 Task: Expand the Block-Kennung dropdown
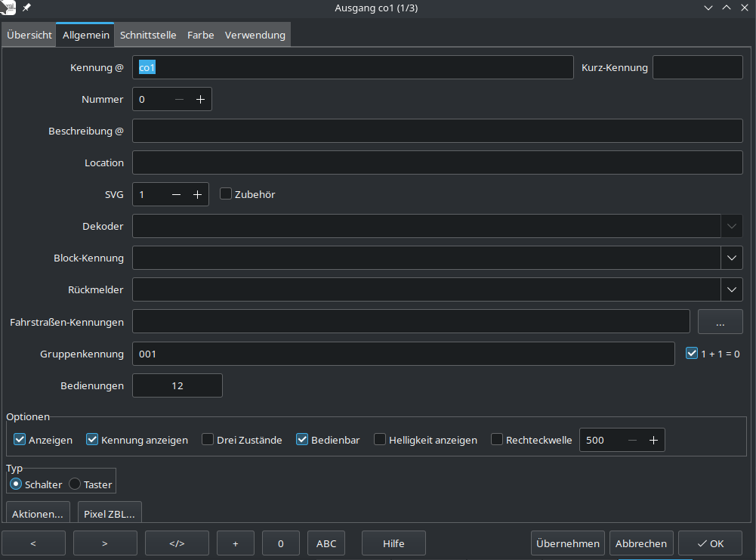730,258
